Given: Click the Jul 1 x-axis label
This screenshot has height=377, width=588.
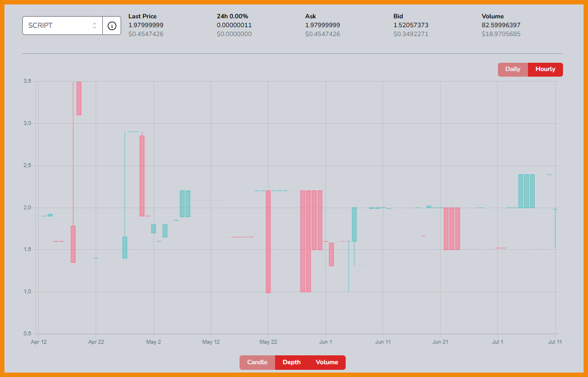Looking at the screenshot, I should (497, 342).
